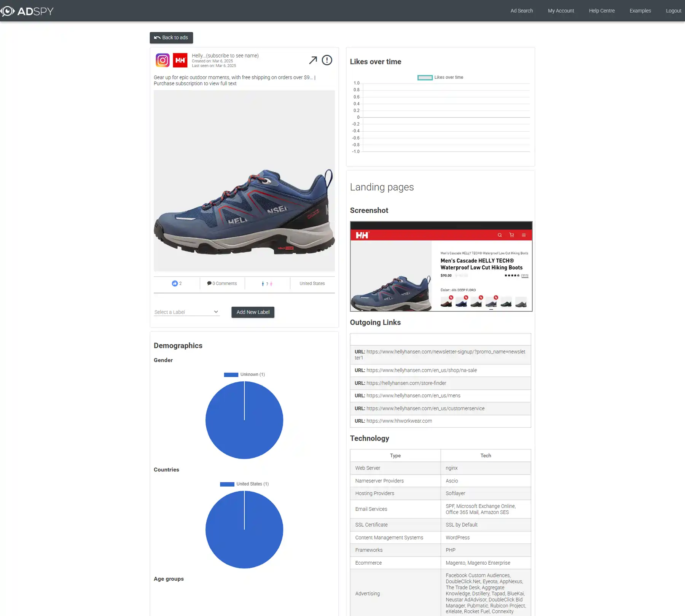The width and height of the screenshot is (685, 616).
Task: Click the Advertising row label
Action: 367,594
